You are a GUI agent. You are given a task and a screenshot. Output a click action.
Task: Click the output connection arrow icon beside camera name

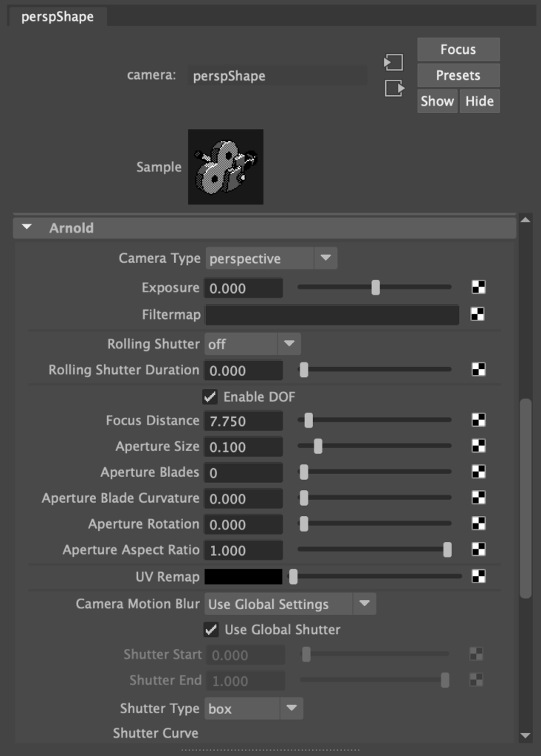click(x=394, y=89)
